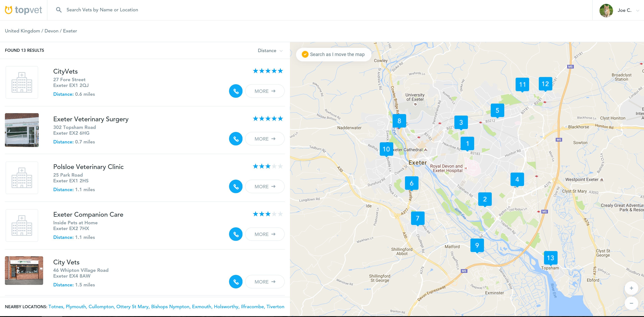The image size is (644, 317).
Task: Call Polsloe Veterinary Clinic
Action: coord(236,187)
